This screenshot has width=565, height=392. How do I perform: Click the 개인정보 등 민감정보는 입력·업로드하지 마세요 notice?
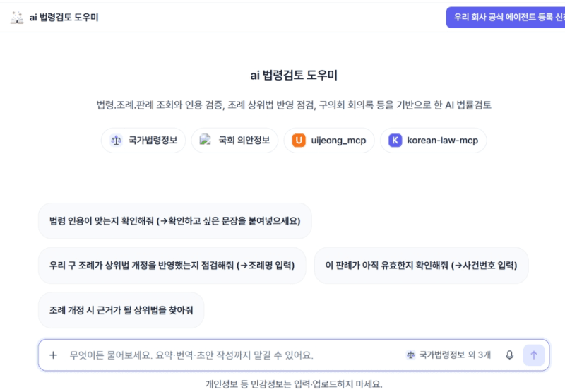pyautogui.click(x=294, y=384)
